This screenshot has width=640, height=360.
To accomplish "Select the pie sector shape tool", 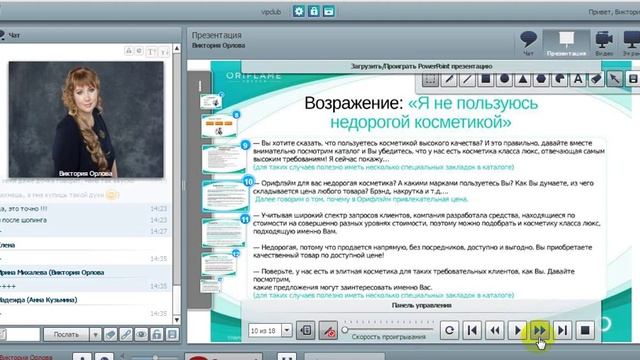I will coord(560,79).
